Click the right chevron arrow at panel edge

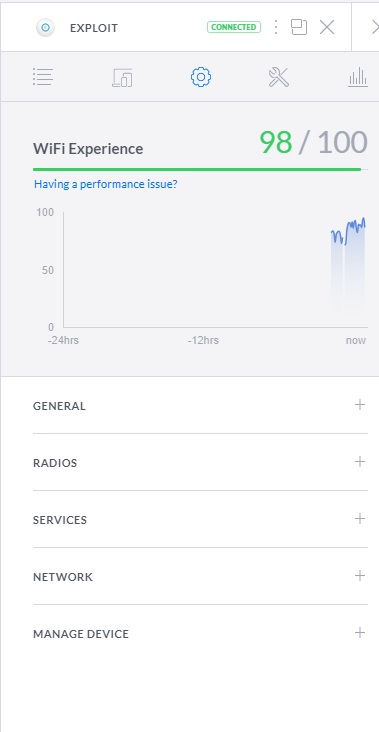point(375,27)
